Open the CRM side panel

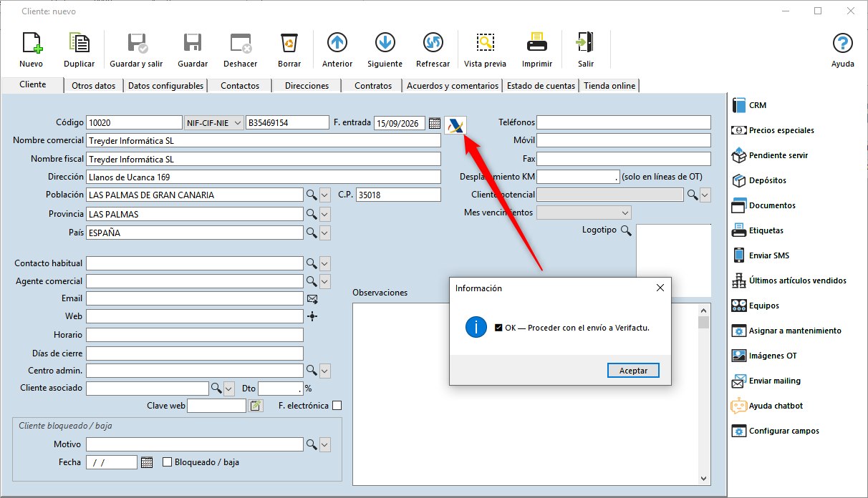click(x=749, y=105)
